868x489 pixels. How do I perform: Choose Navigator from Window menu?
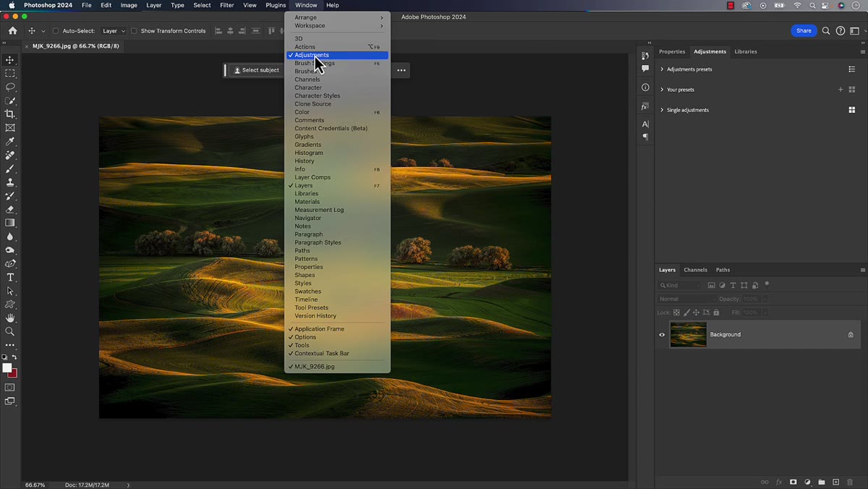[x=337, y=218]
